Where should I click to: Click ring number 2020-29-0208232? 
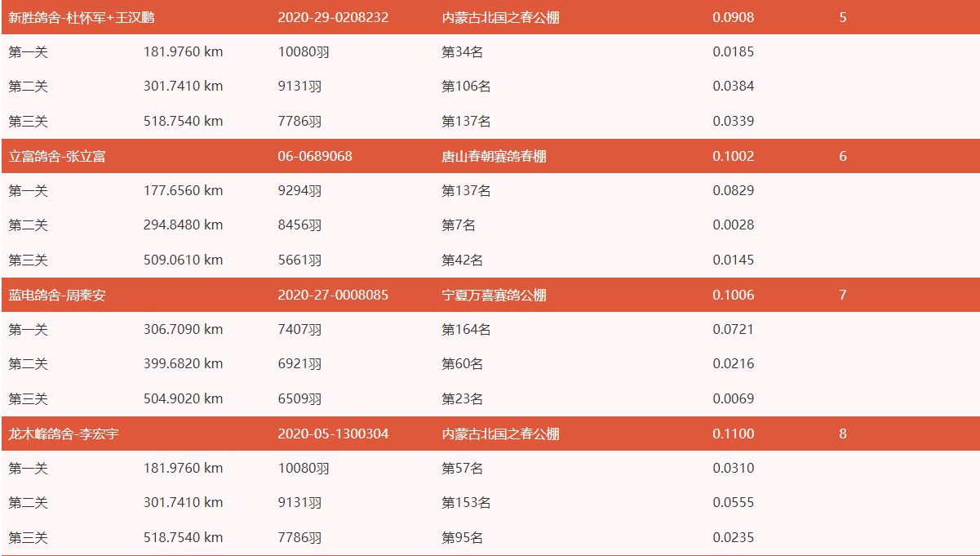click(333, 17)
